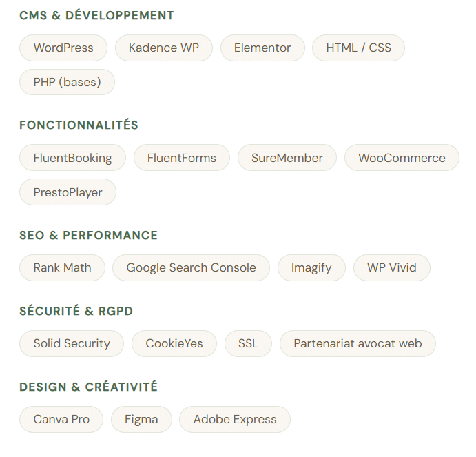Select the Kadence WP pill
The width and height of the screenshot is (476, 457).
click(164, 48)
